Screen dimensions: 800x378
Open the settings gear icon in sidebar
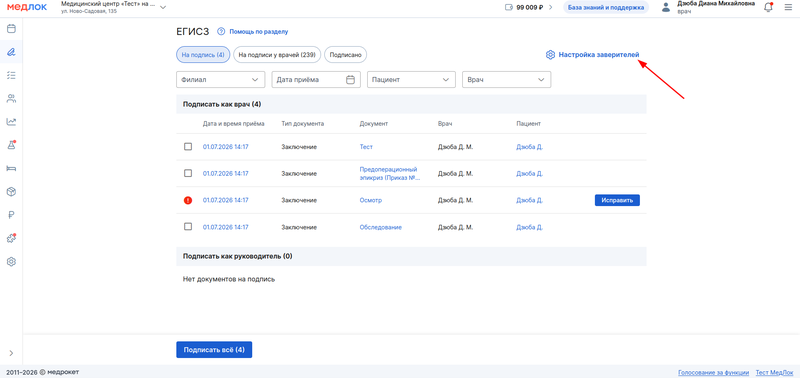coord(11,262)
